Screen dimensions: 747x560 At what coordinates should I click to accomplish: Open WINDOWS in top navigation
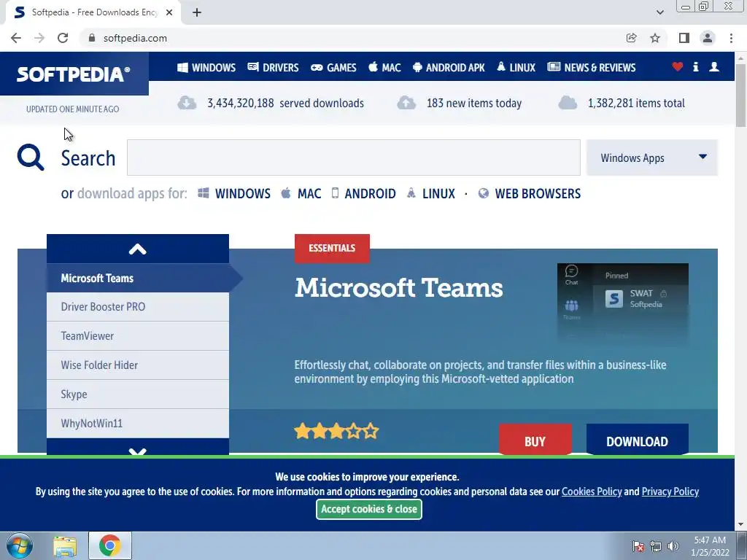pyautogui.click(x=206, y=68)
